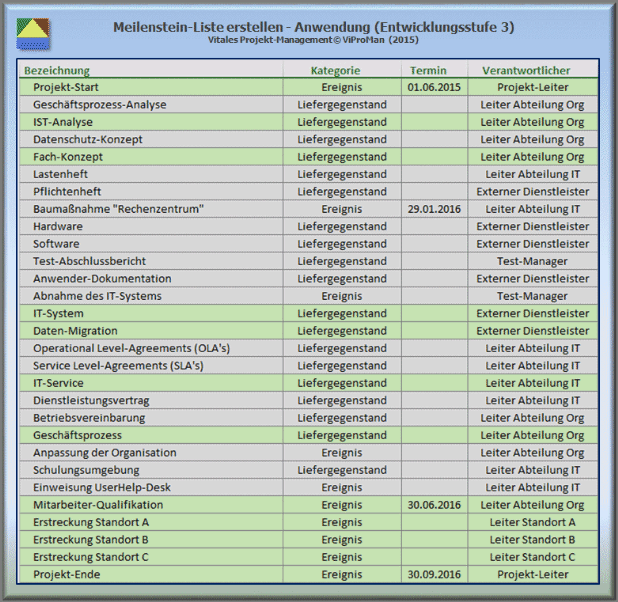Click Ereignis in Anpassung der Organisation row
The image size is (618, 602).
point(342,453)
